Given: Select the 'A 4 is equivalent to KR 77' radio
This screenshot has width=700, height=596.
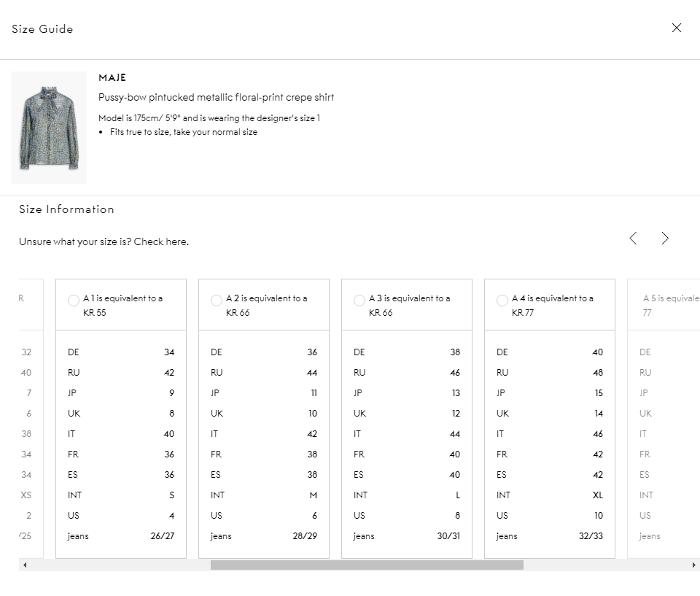Looking at the screenshot, I should coord(502,301).
